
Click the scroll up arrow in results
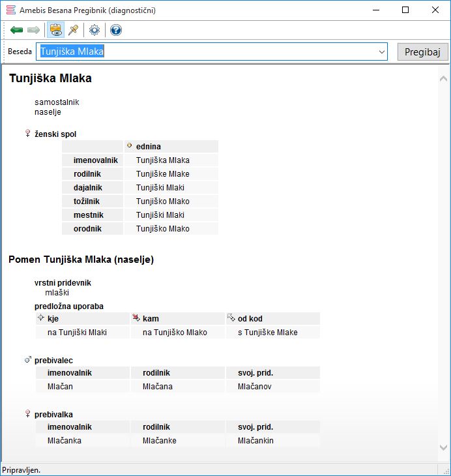coord(443,80)
